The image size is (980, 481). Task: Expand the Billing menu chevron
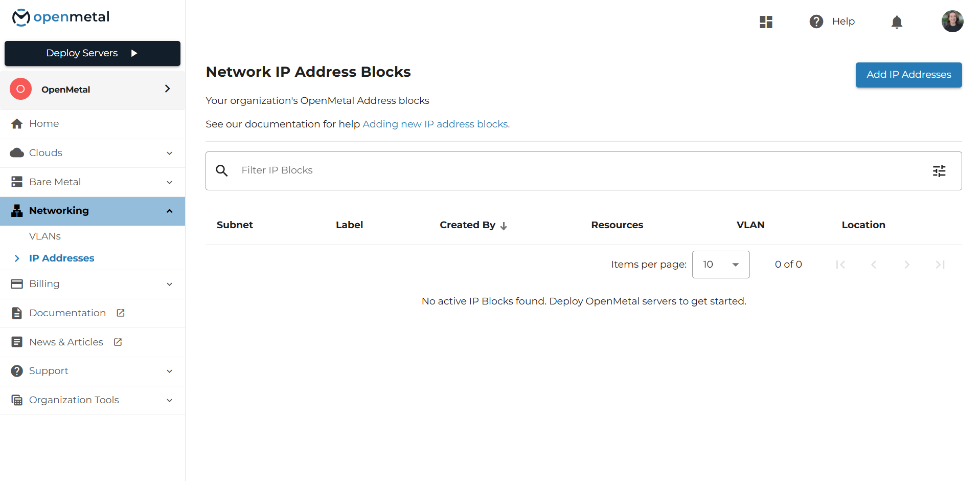(170, 285)
